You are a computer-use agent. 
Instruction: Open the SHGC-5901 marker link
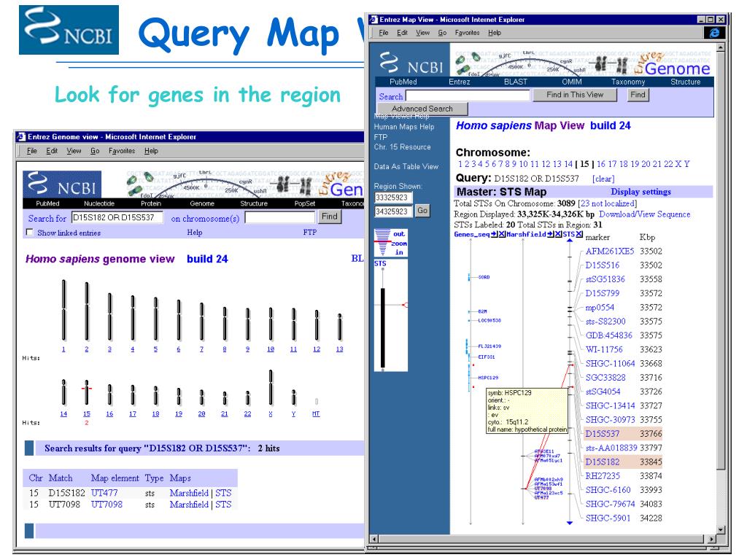(608, 518)
